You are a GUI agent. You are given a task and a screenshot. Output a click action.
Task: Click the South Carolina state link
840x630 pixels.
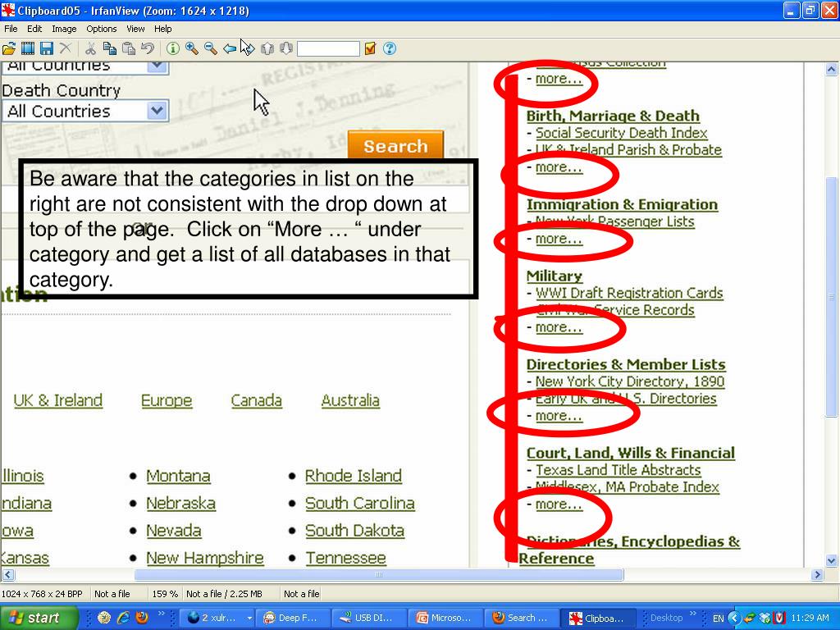point(360,503)
